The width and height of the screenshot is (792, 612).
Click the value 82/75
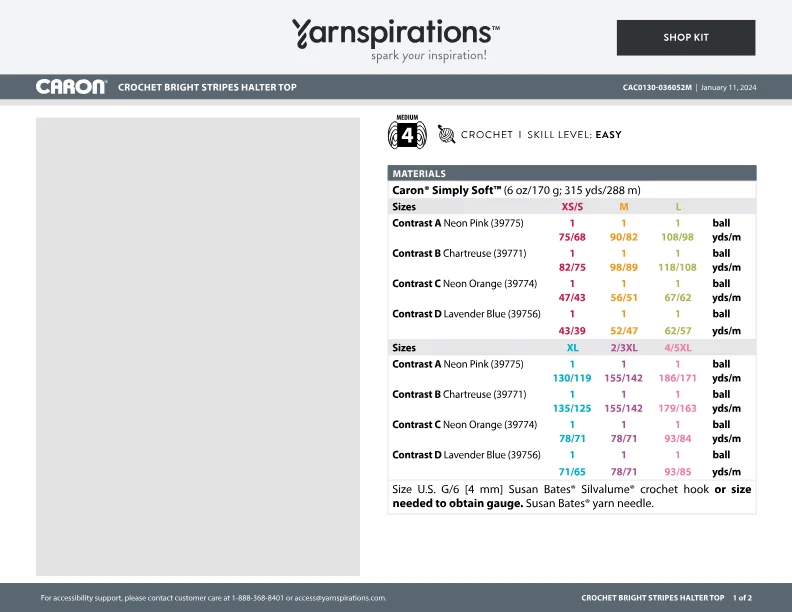(x=572, y=267)
